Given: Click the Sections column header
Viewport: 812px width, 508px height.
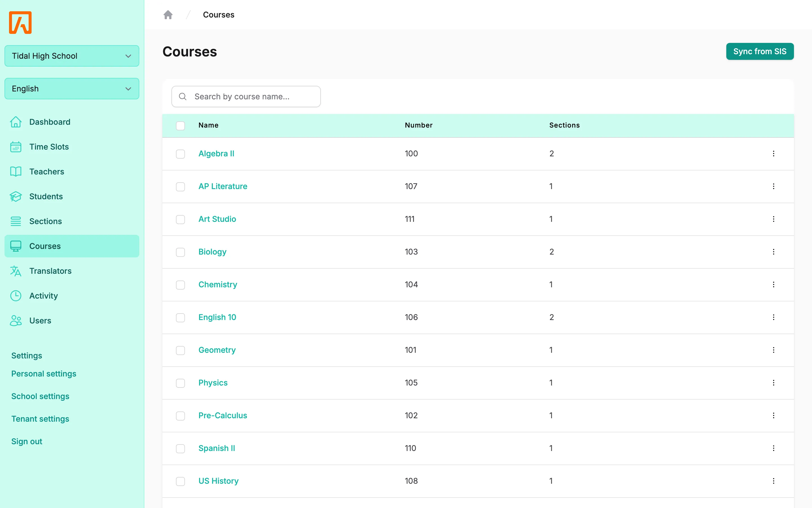Looking at the screenshot, I should pyautogui.click(x=564, y=125).
